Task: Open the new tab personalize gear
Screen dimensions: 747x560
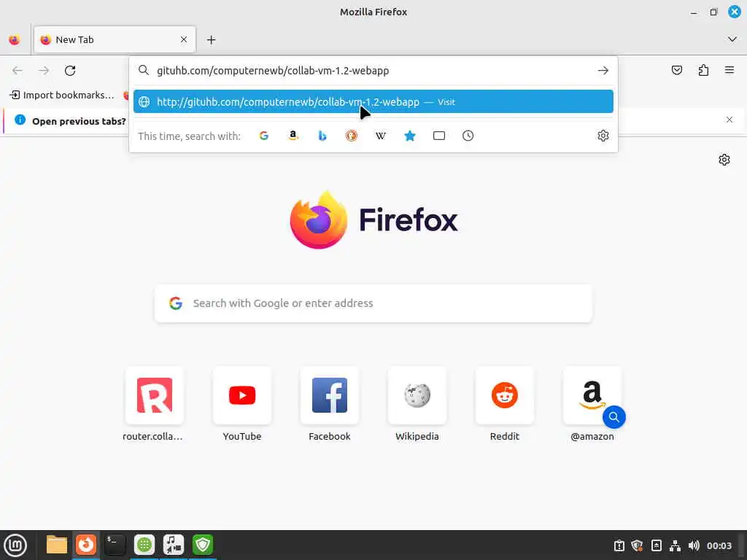Action: coord(724,160)
